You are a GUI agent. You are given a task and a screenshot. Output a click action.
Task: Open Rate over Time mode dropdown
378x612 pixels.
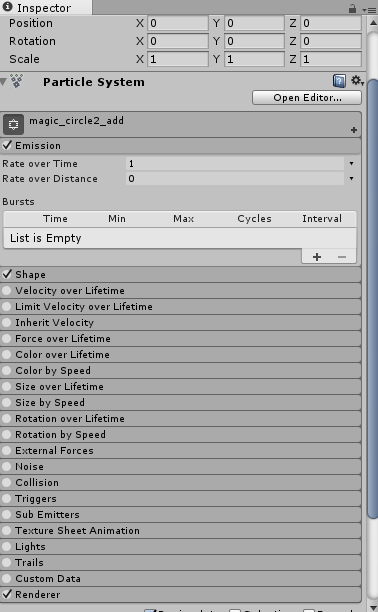pyautogui.click(x=351, y=164)
